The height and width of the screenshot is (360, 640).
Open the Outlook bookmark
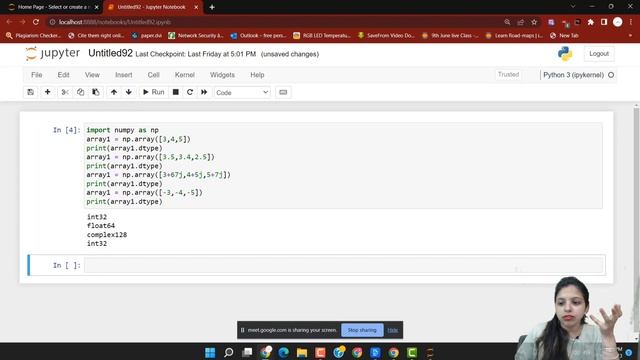258,36
